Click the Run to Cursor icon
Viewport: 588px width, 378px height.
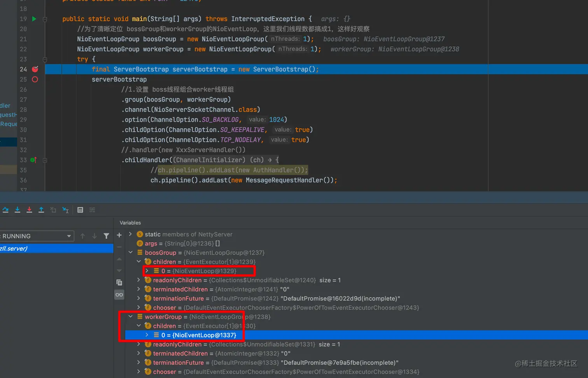65,210
